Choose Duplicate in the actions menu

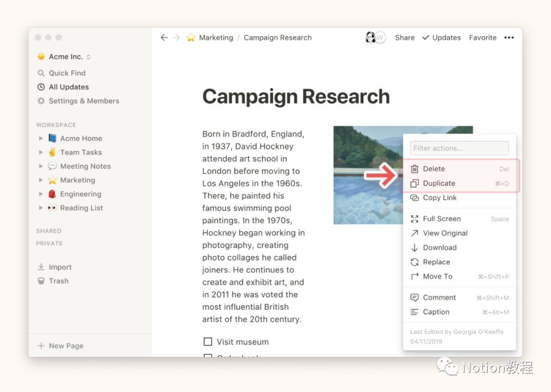439,184
